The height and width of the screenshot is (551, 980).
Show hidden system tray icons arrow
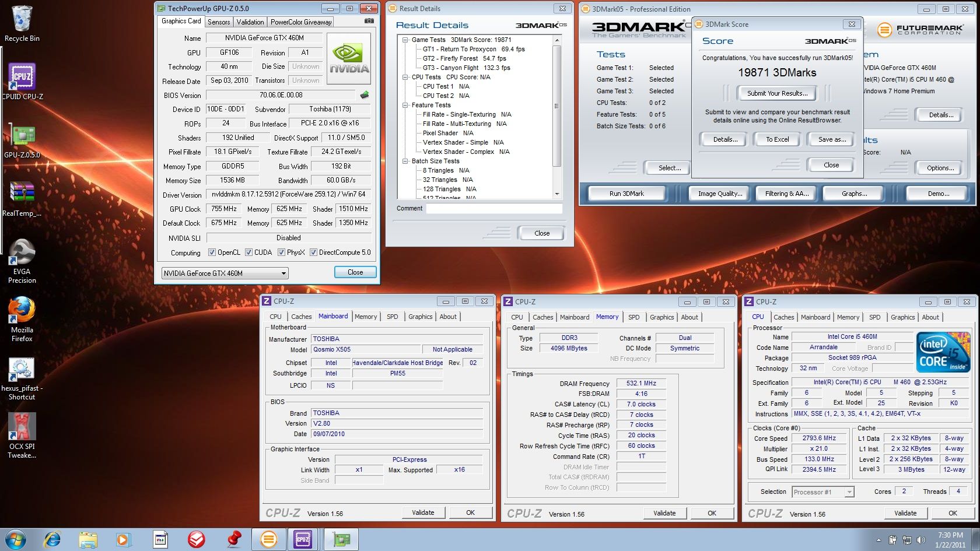pos(880,541)
